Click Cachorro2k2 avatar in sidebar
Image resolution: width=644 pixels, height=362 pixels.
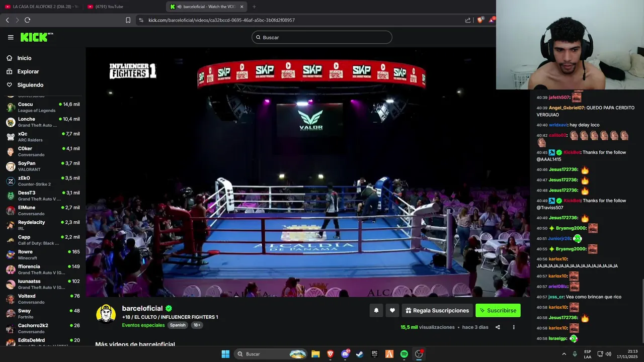pyautogui.click(x=11, y=328)
